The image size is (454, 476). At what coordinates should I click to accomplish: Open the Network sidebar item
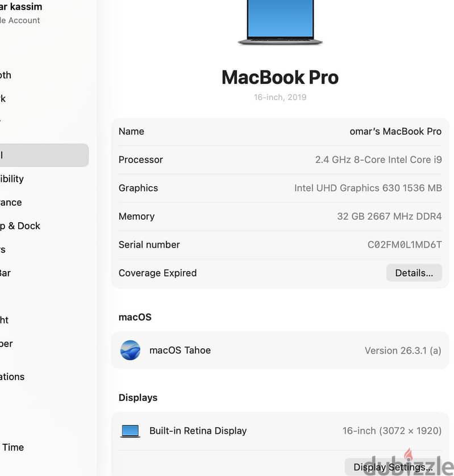pyautogui.click(x=3, y=99)
